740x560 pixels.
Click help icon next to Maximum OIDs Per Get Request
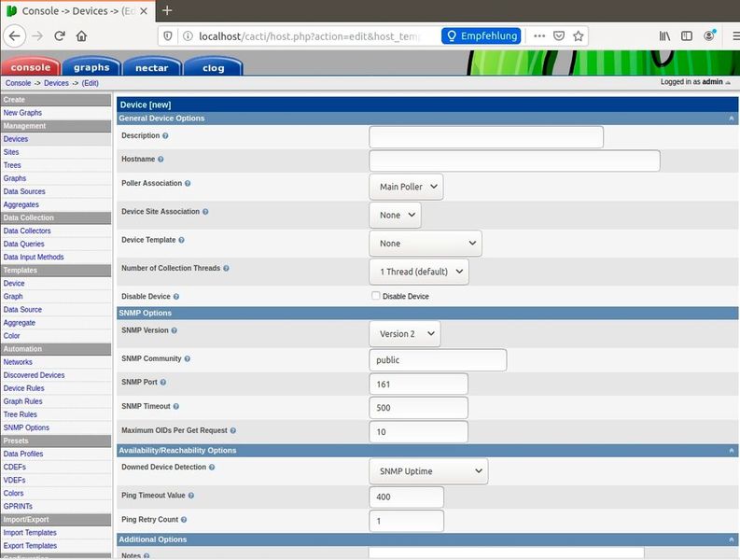[x=233, y=430]
